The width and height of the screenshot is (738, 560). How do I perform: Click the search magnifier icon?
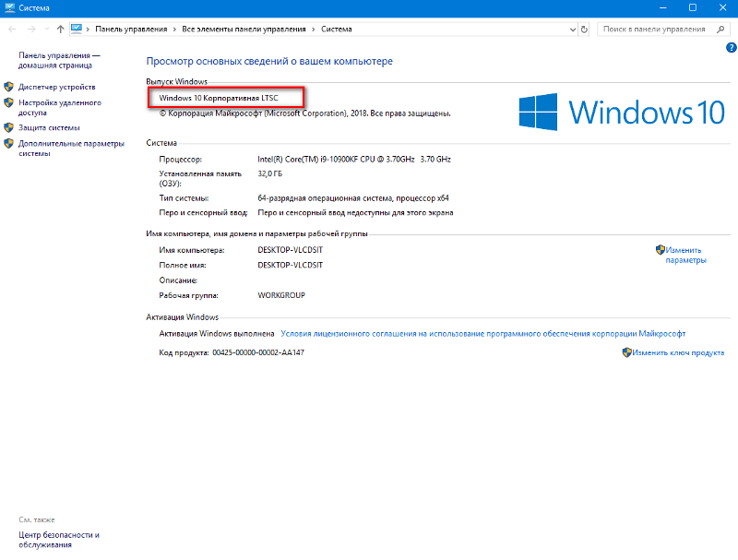[x=720, y=30]
